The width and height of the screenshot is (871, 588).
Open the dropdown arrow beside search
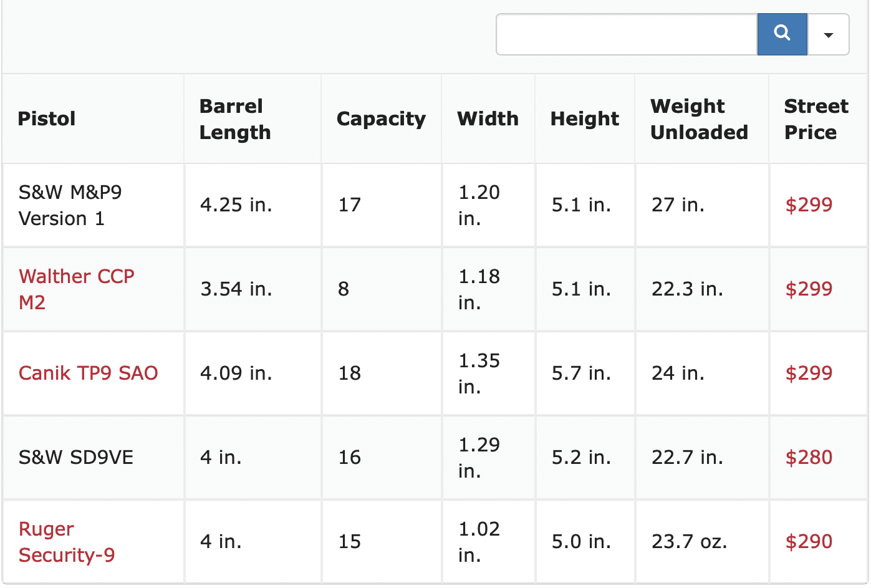click(828, 34)
